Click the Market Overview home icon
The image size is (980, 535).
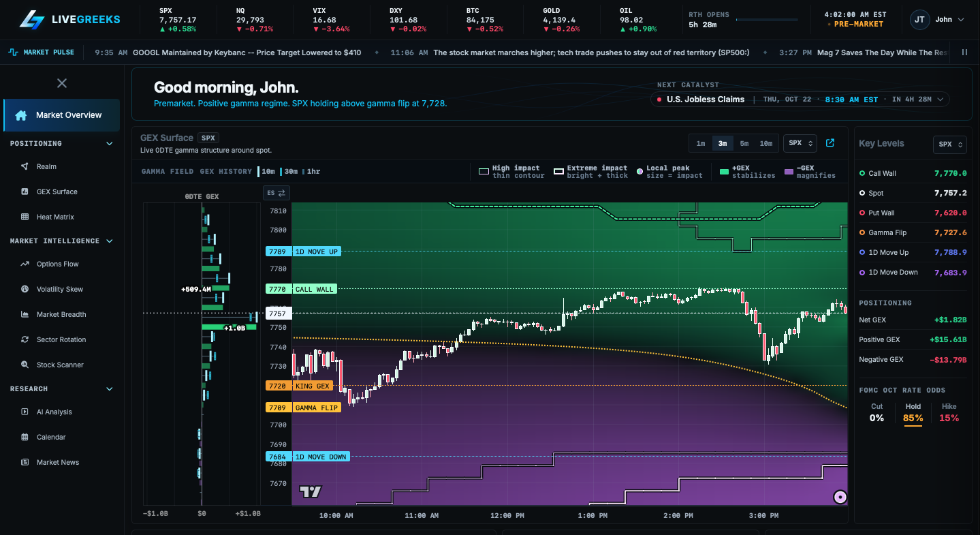pos(21,115)
